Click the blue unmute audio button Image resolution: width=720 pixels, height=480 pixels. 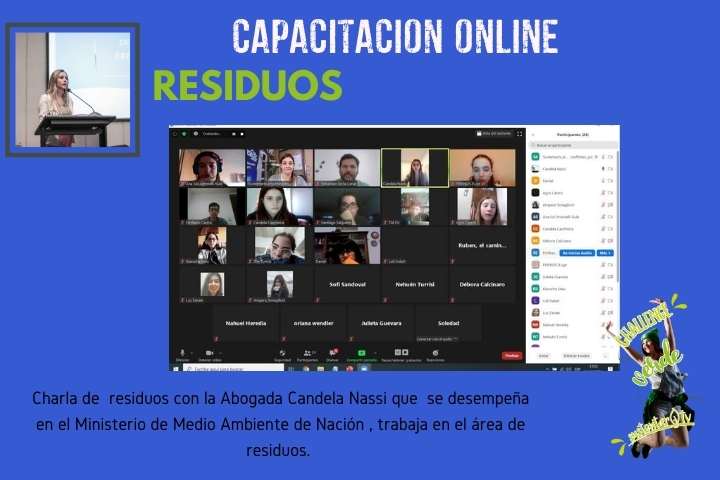click(x=579, y=253)
